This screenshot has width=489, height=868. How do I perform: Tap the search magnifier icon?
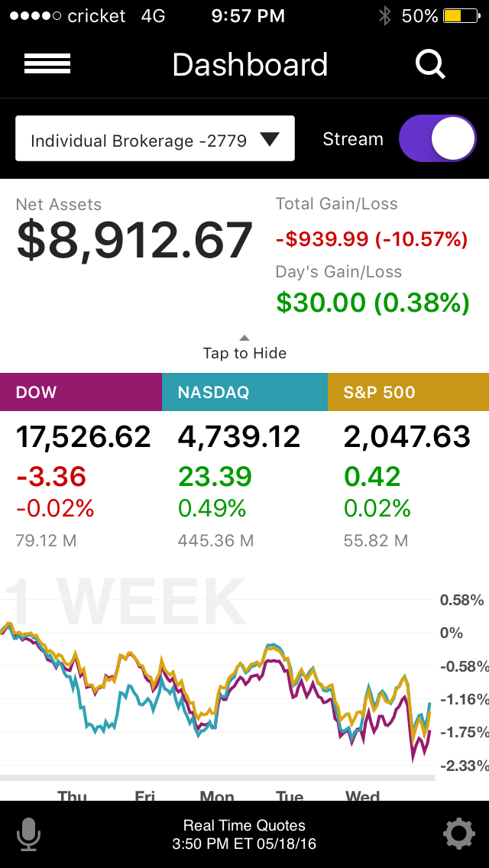click(430, 64)
